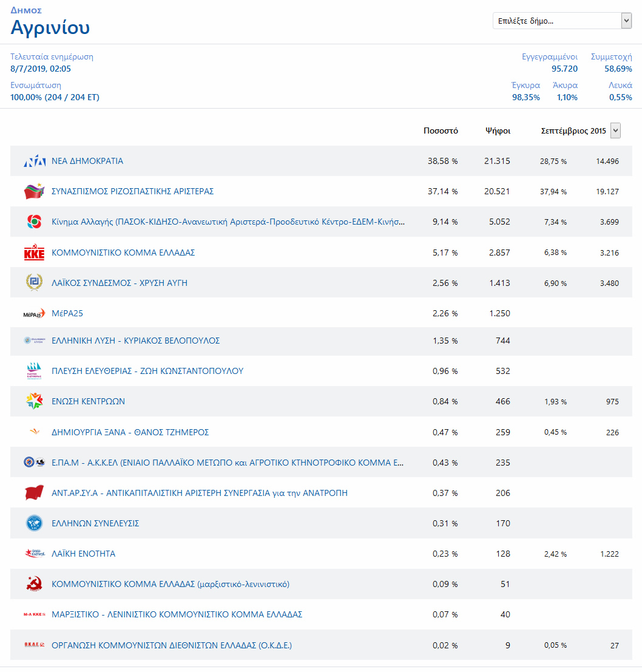Click the Enosi Kentroon star logo

(x=34, y=402)
